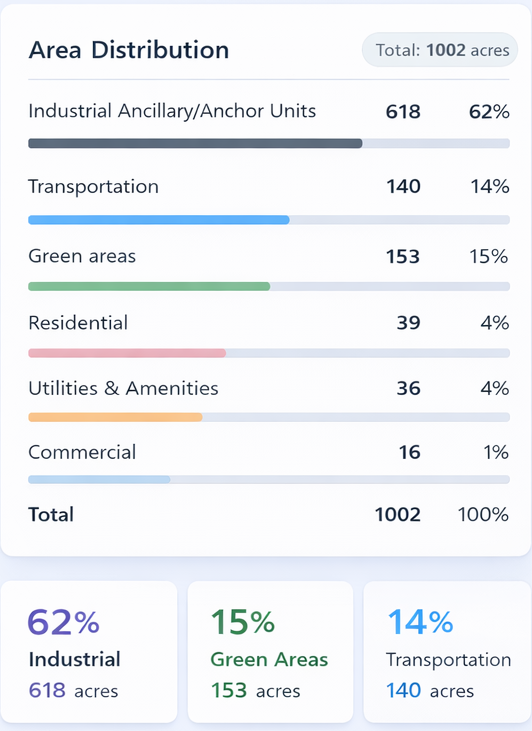Select the Utilities & Amenities row label

(124, 388)
